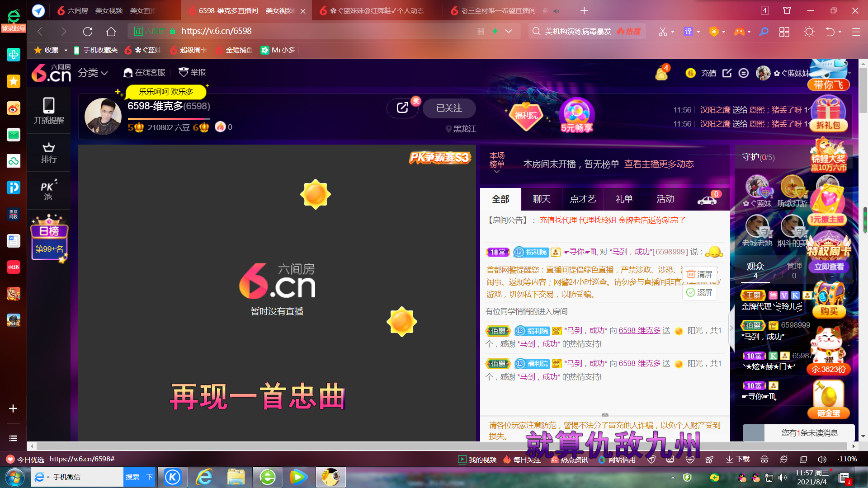The image size is (868, 488).
Task: Expand the 分类 category dropdown
Action: pos(93,73)
